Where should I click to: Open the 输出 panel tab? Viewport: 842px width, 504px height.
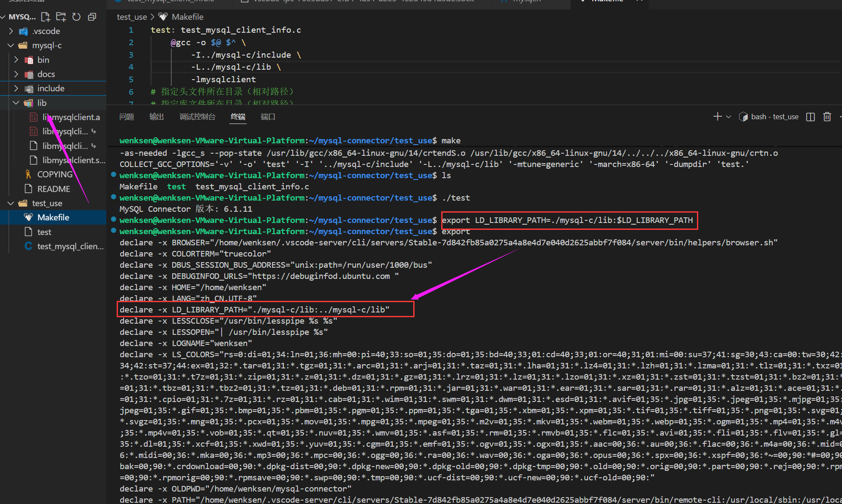156,117
